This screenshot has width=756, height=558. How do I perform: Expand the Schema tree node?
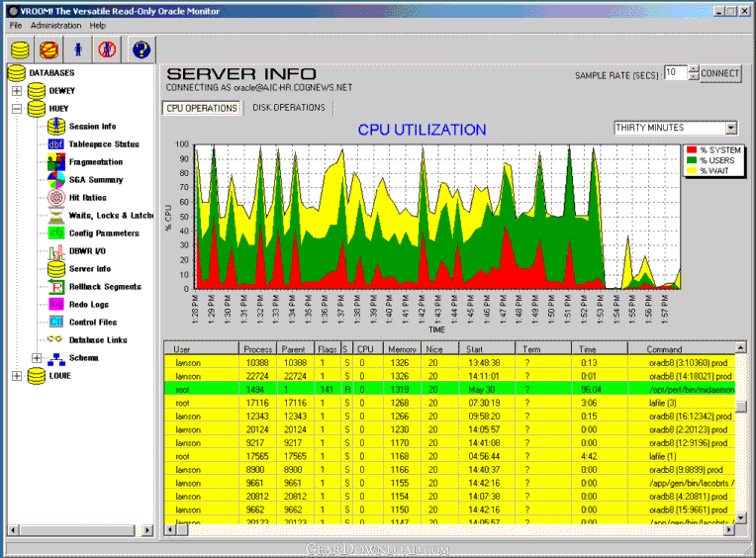click(37, 358)
